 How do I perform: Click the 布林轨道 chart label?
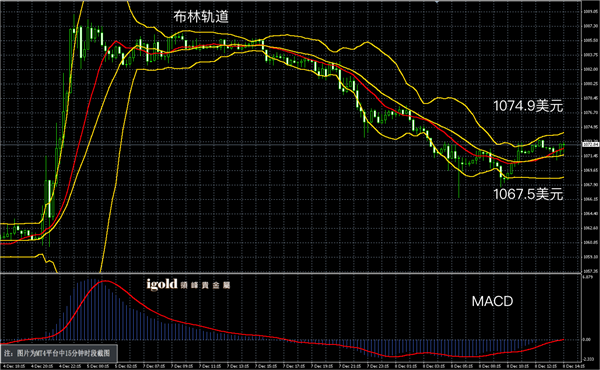201,16
